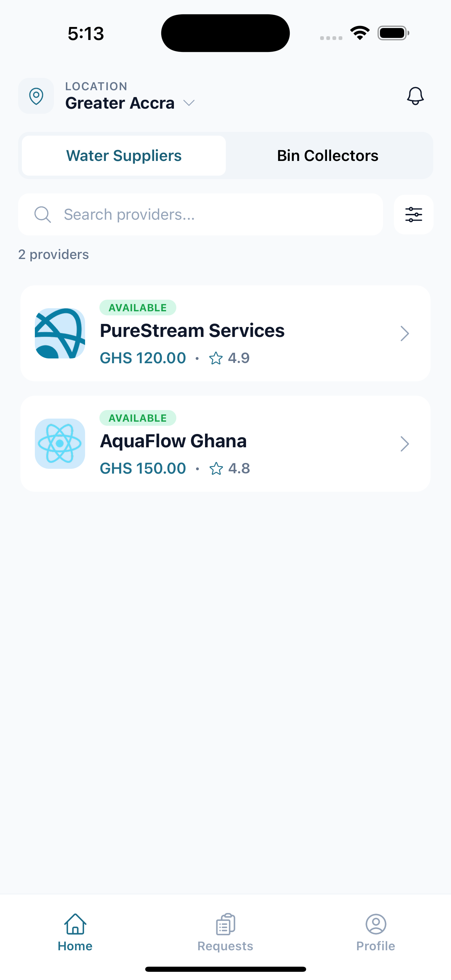Open the filter settings icon
Viewport: 451px width, 980px height.
(413, 215)
